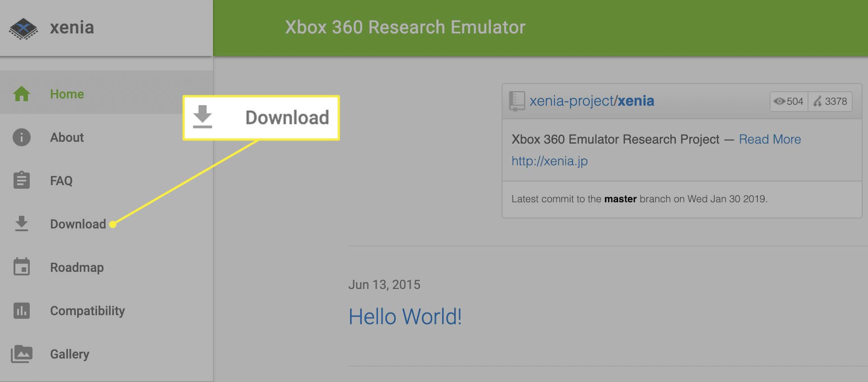Open the Roadmap page
The image size is (868, 382).
(x=106, y=267)
